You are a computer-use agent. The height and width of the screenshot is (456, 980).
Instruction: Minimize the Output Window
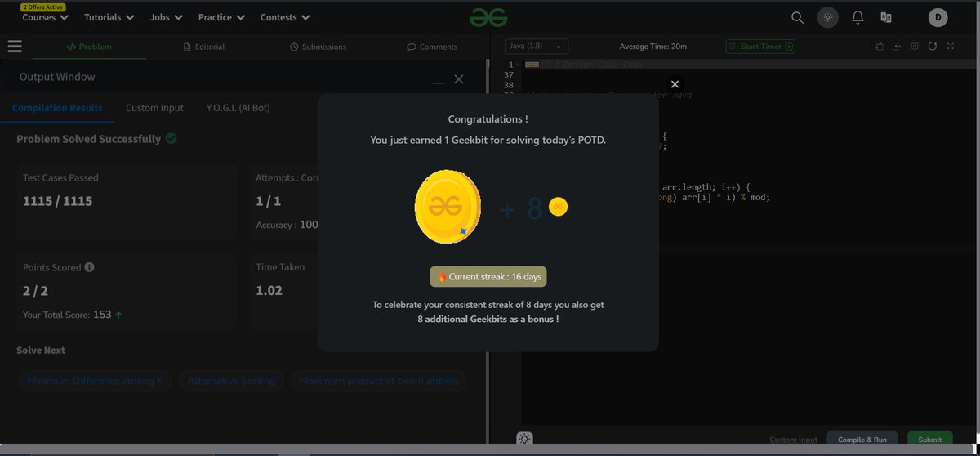(439, 83)
